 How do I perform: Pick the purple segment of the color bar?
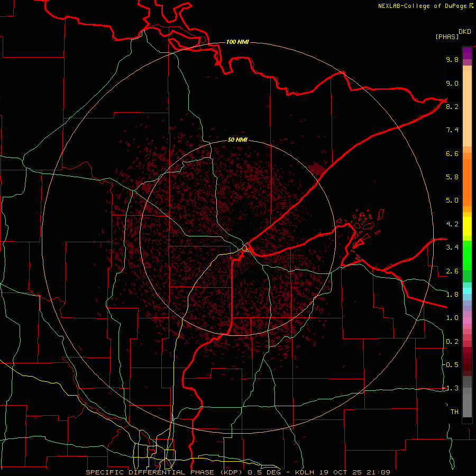click(x=467, y=53)
